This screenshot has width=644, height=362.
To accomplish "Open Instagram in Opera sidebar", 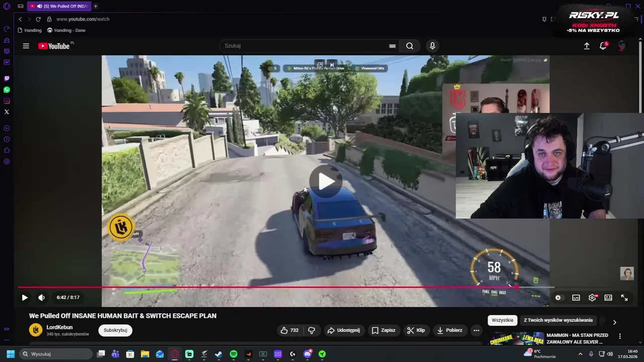I will 7,101.
